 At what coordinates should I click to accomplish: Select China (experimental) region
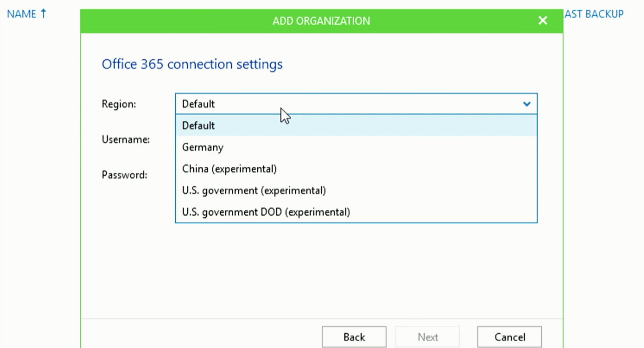click(356, 169)
